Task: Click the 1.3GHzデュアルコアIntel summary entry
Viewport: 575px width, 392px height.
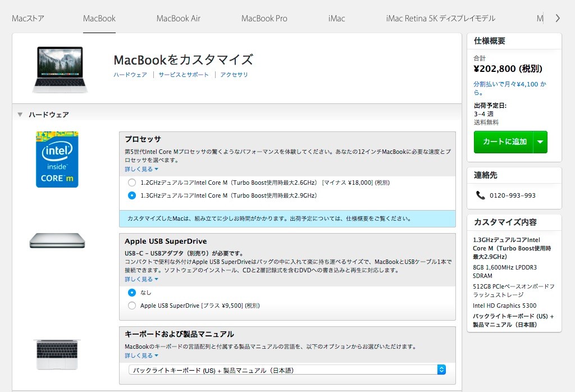Action: [512, 248]
